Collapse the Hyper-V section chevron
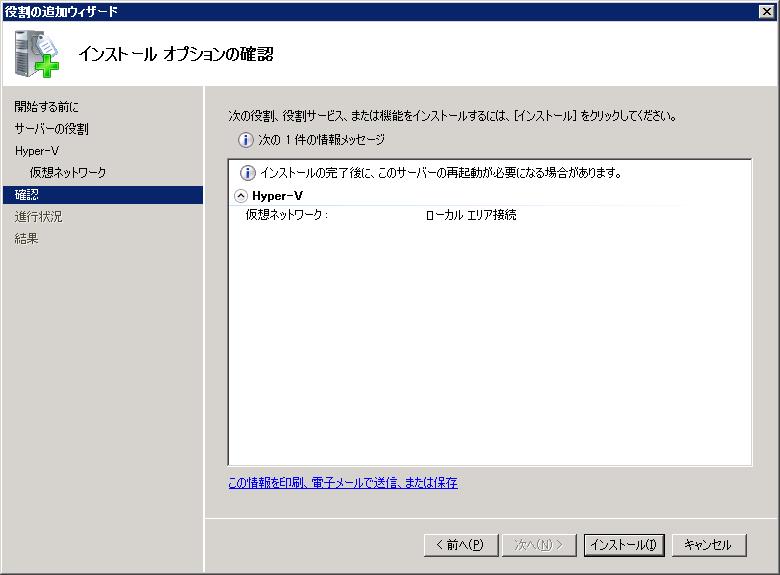The width and height of the screenshot is (780, 575). 241,196
